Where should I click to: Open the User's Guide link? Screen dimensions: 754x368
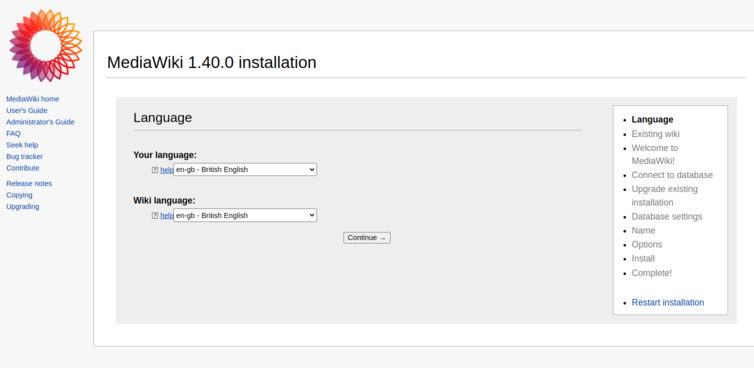click(27, 111)
